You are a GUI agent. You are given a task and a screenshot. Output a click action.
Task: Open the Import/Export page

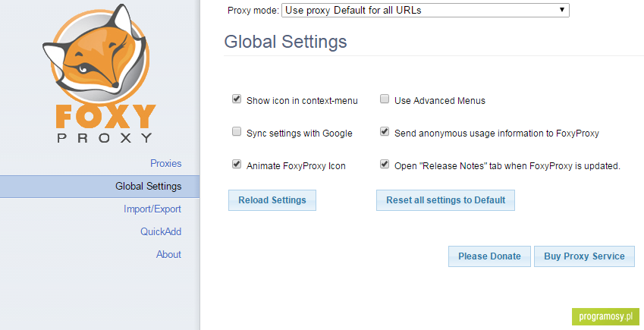click(152, 209)
